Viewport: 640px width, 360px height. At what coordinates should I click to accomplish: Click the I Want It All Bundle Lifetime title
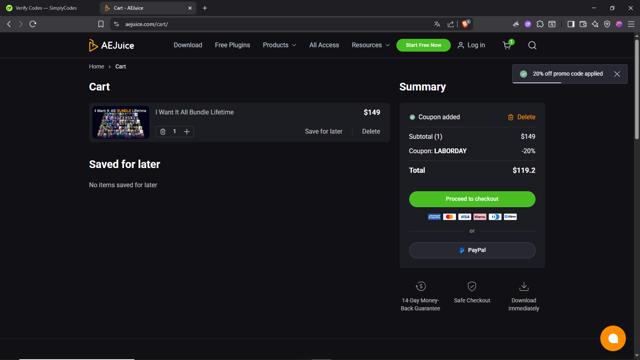click(195, 112)
